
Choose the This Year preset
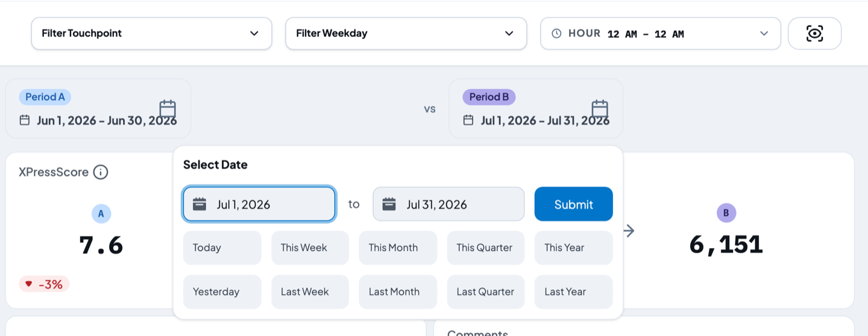coord(573,247)
